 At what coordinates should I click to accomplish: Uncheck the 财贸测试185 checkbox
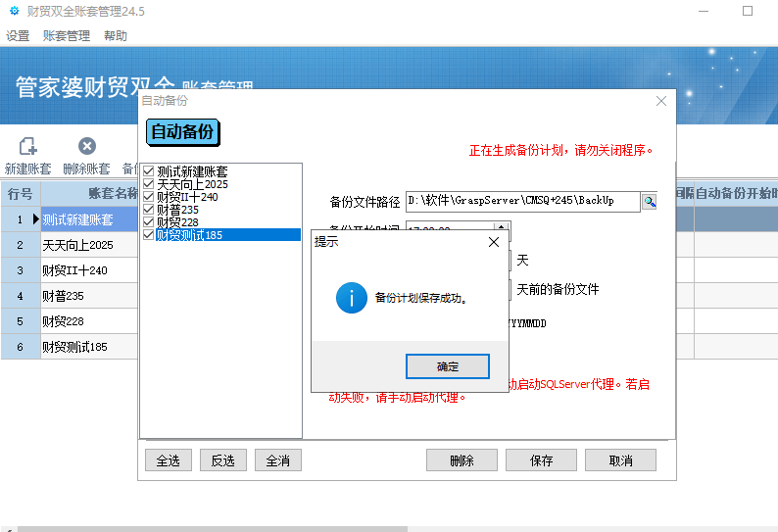148,235
